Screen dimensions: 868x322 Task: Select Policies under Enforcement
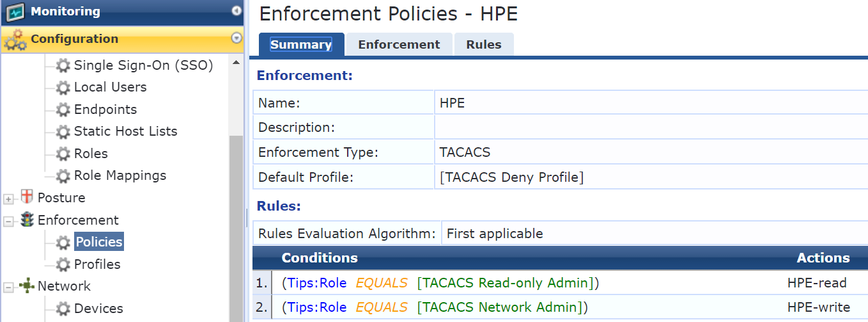pos(98,242)
